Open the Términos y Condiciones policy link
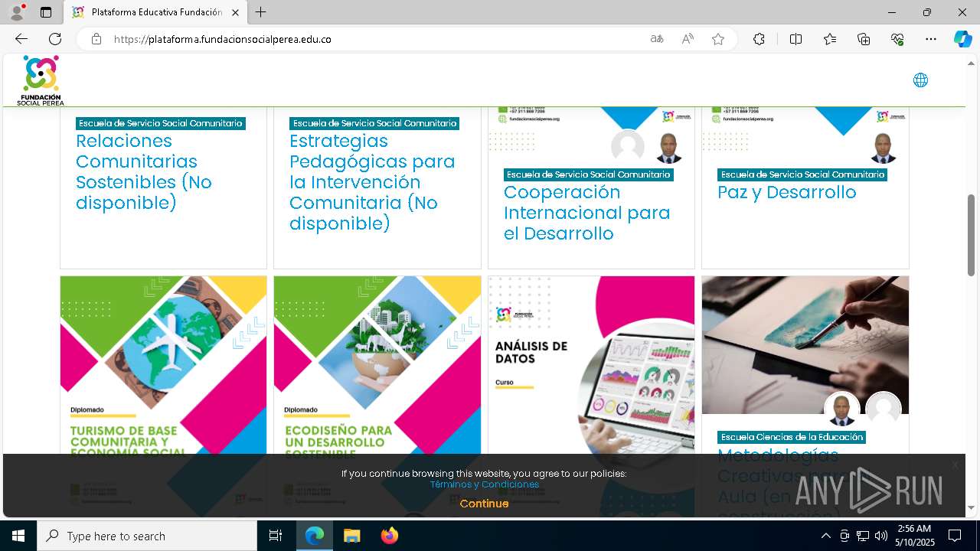Image resolution: width=980 pixels, height=551 pixels. [x=485, y=484]
